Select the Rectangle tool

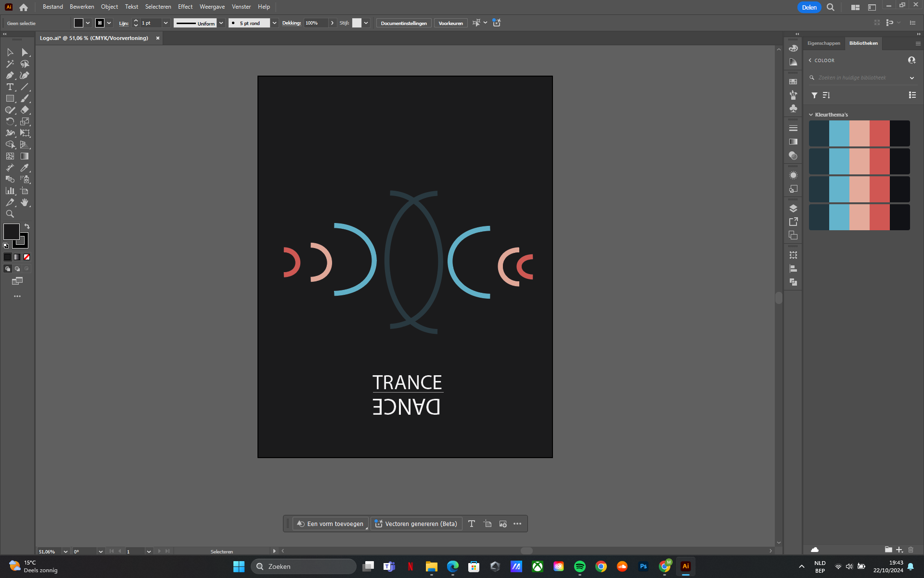[10, 98]
